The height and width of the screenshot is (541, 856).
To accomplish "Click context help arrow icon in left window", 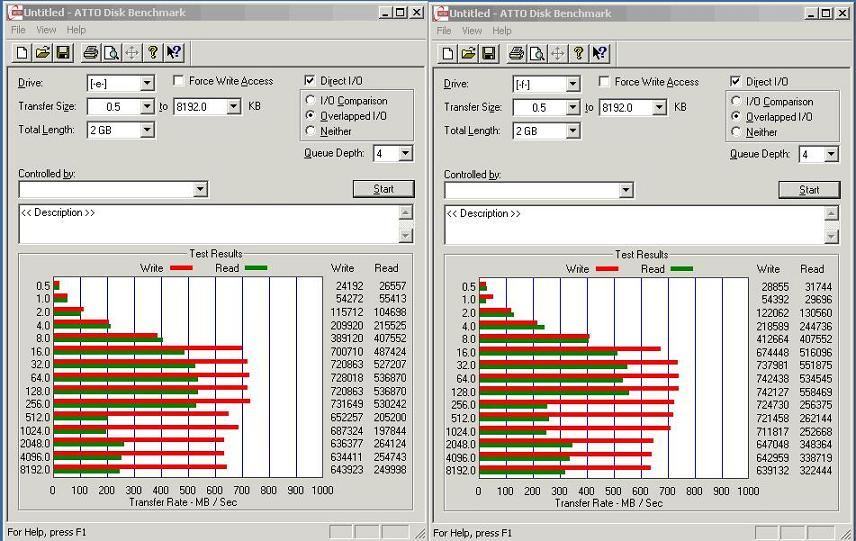I will click(x=174, y=52).
